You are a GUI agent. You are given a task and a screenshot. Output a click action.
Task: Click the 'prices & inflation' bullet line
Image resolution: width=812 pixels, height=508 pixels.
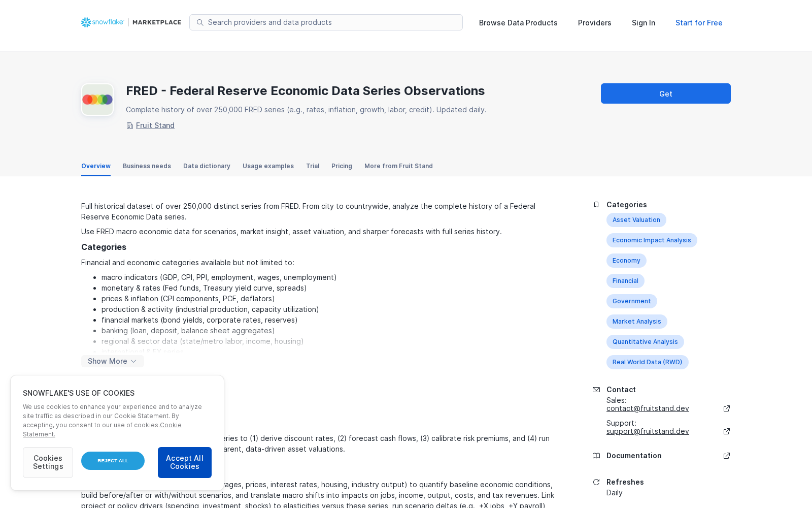pos(188,299)
